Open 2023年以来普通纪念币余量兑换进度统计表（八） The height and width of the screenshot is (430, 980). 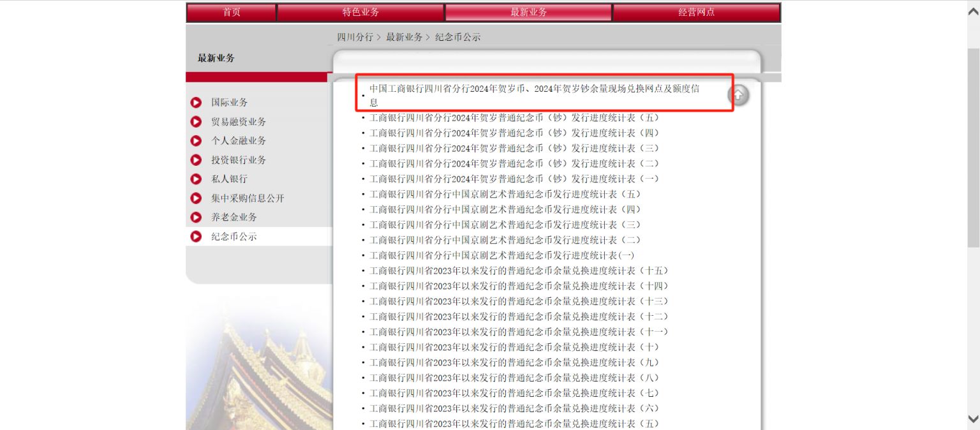515,378
